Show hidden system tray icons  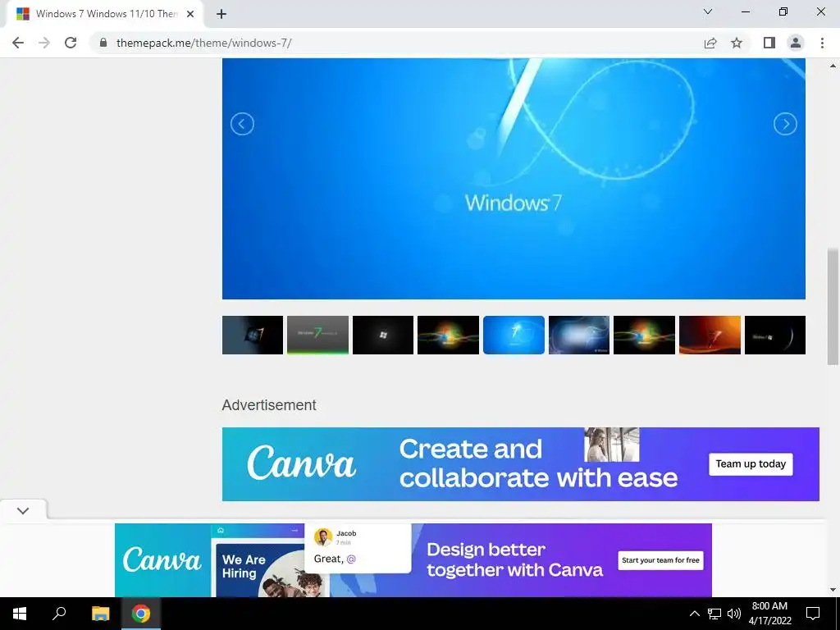click(x=694, y=614)
